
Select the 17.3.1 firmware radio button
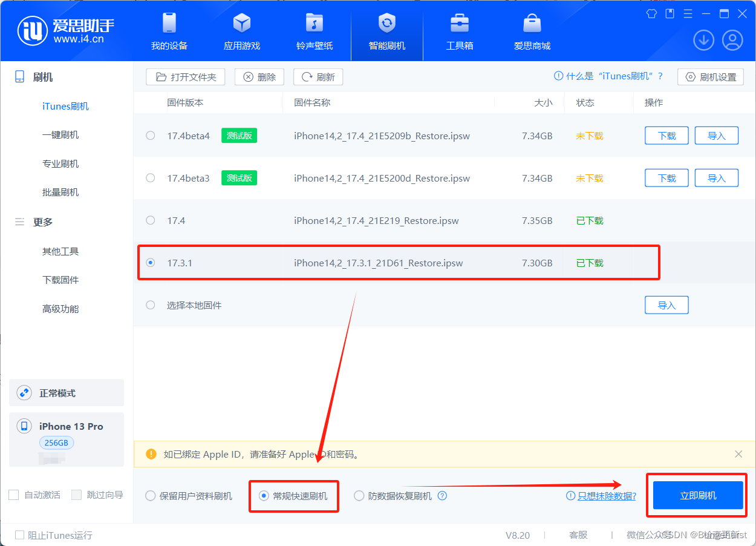pyautogui.click(x=151, y=263)
